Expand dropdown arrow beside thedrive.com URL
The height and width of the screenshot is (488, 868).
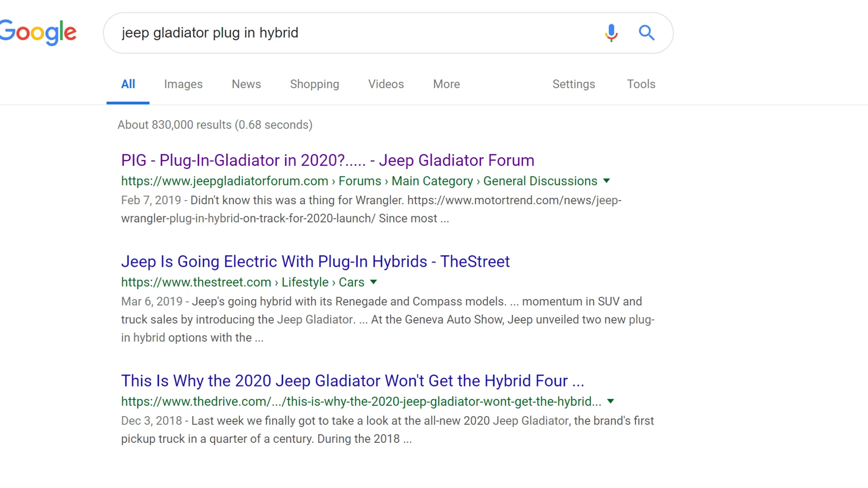click(x=610, y=402)
